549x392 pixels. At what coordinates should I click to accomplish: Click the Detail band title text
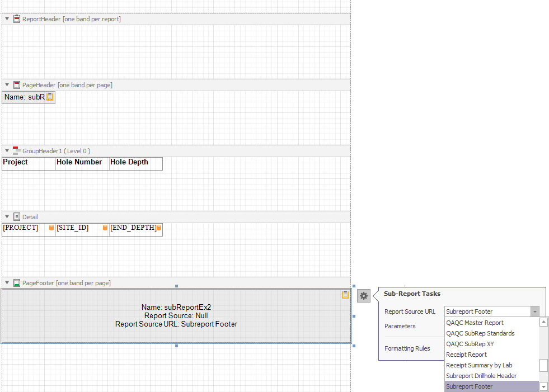tap(30, 217)
